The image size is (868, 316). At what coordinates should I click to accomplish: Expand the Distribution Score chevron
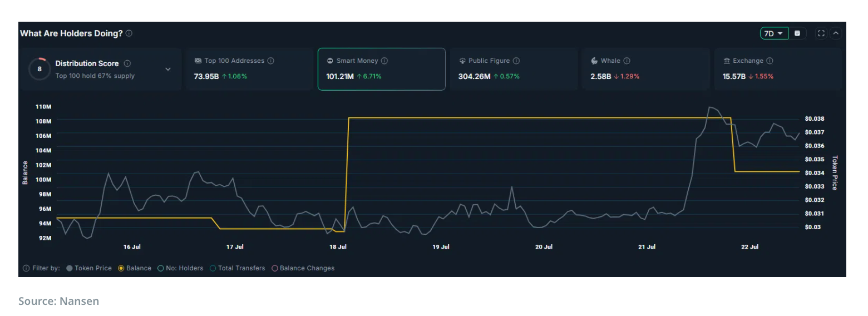[168, 70]
